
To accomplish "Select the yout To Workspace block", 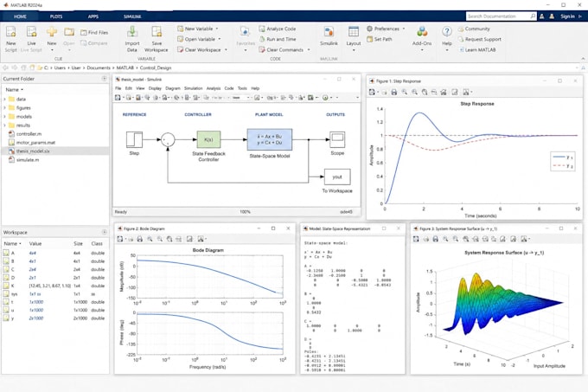I will pos(337,177).
